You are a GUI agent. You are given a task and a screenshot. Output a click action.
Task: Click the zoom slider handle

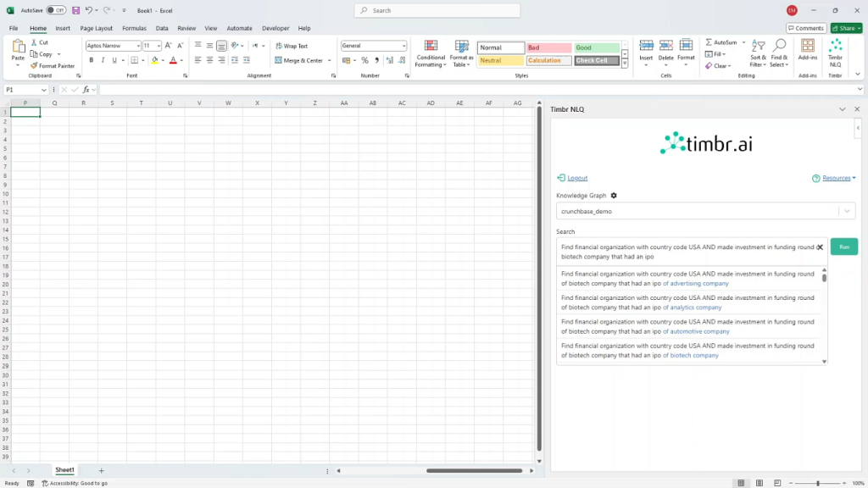click(x=818, y=483)
